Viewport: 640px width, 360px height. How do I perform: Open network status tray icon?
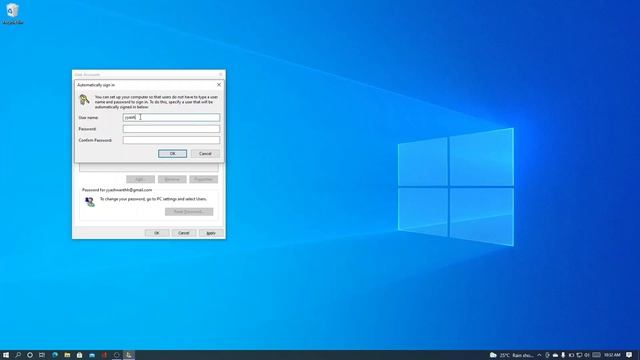(x=579, y=355)
